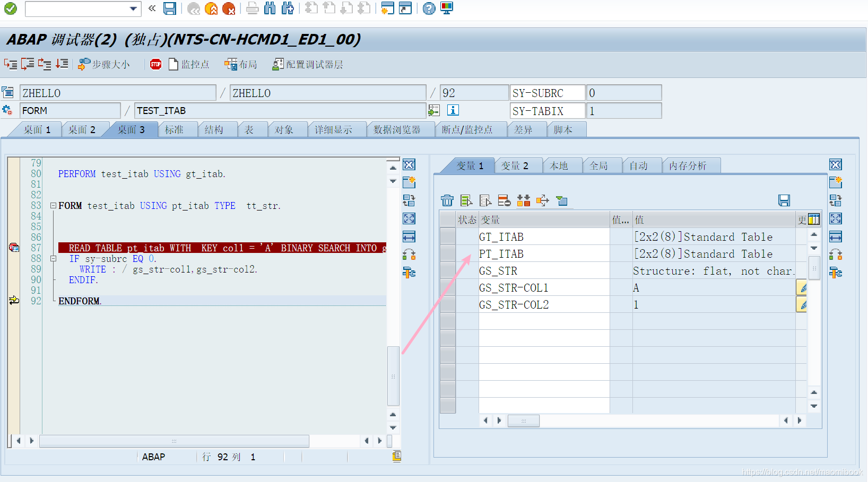Click the 变量 column header
Image resolution: width=868 pixels, height=482 pixels.
pyautogui.click(x=544, y=220)
